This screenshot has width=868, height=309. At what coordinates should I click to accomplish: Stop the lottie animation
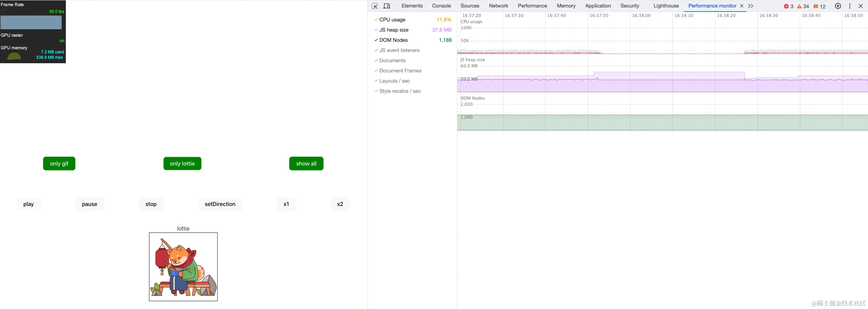point(151,204)
